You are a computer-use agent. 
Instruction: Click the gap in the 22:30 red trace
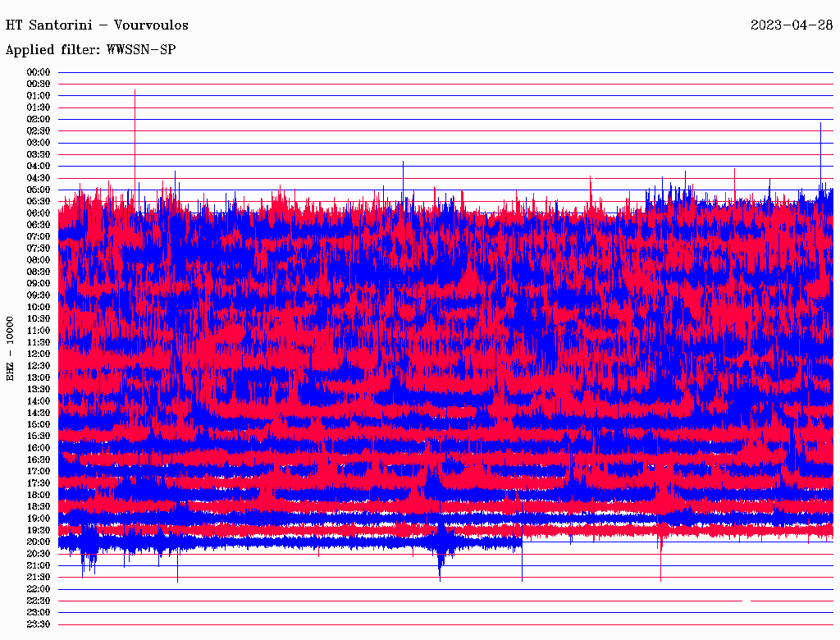coord(746,601)
